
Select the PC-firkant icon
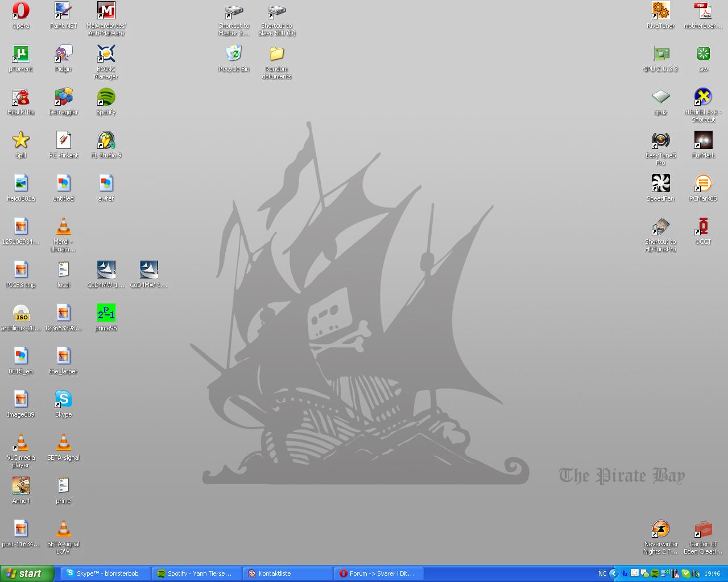point(63,145)
